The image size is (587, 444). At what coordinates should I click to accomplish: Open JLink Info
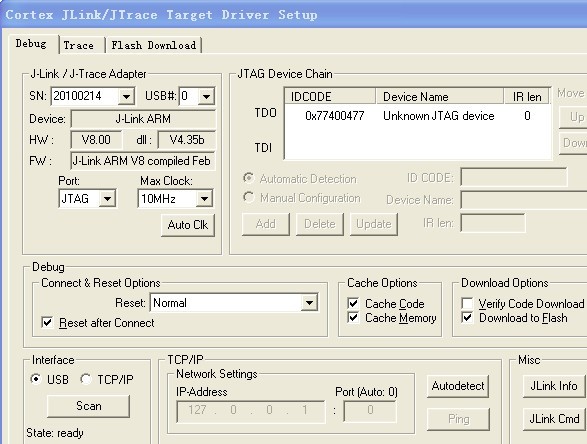click(x=554, y=386)
